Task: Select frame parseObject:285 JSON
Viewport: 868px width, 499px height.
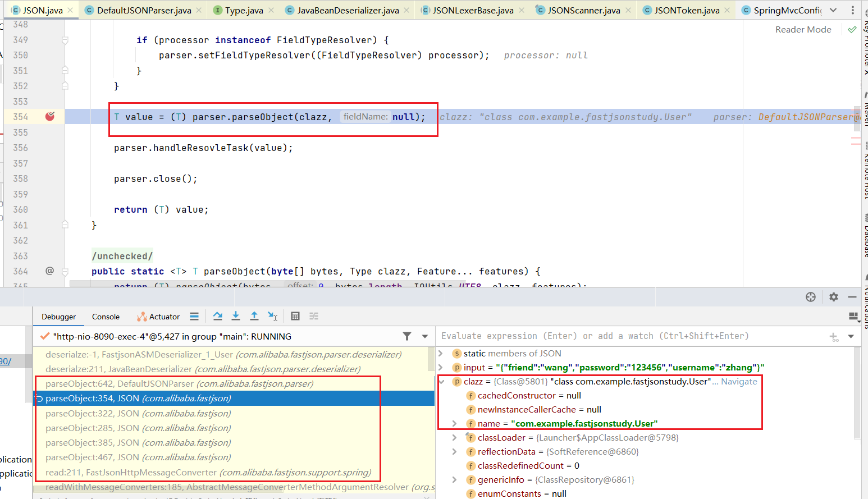Action: [234, 428]
